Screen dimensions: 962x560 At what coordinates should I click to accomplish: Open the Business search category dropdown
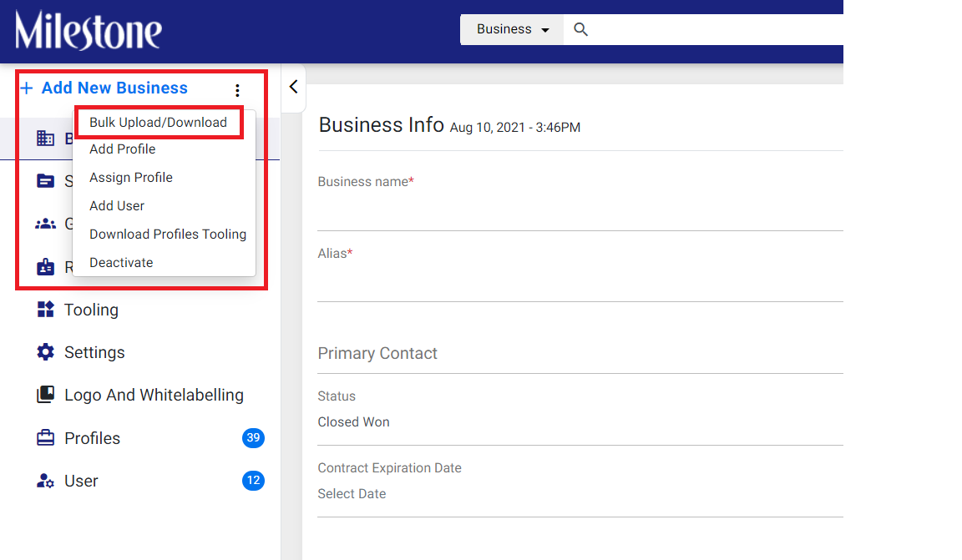coord(512,29)
